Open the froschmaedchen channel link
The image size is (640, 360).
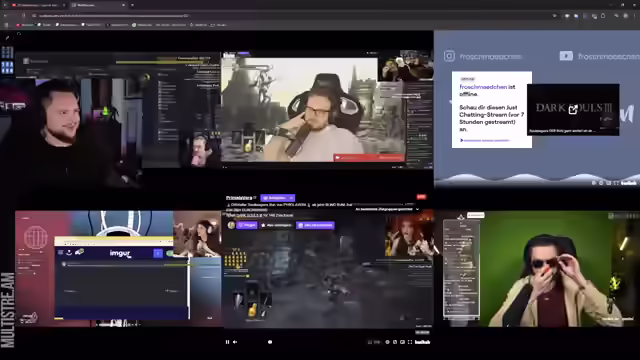(483, 87)
